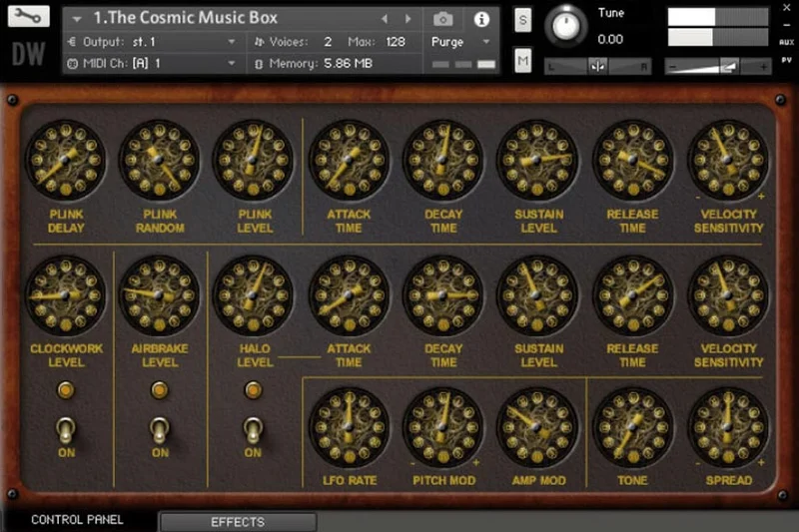The width and height of the screenshot is (799, 532).
Task: Click the Amp Mod knob
Action: pyautogui.click(x=537, y=427)
